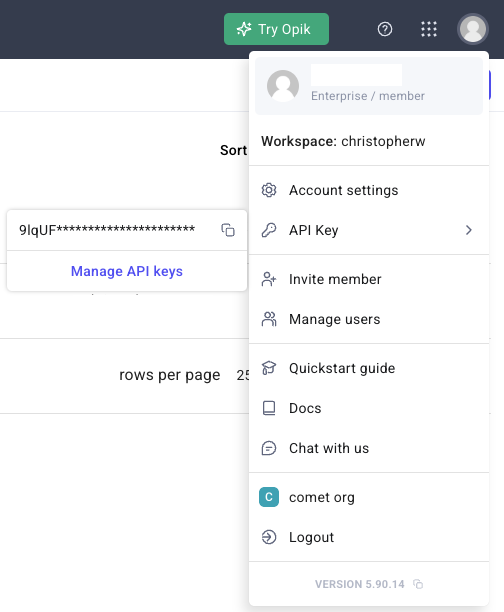The width and height of the screenshot is (504, 612).
Task: Open the rows per page selector
Action: (242, 375)
